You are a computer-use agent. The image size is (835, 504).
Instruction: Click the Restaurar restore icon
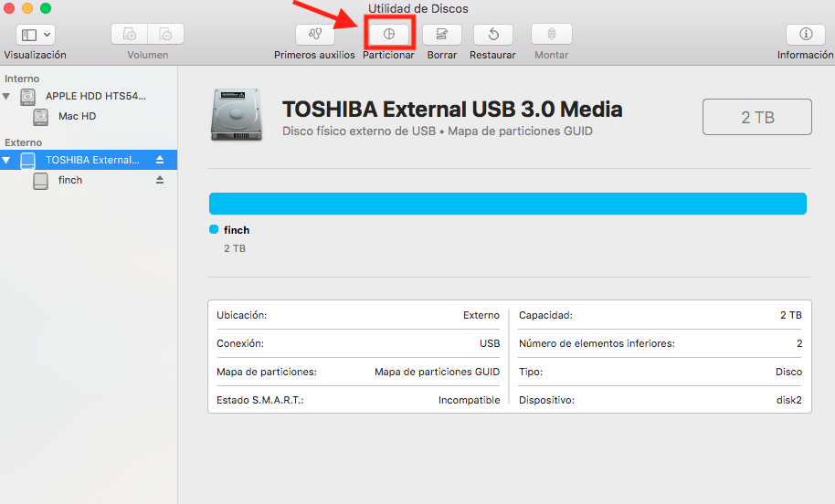pos(493,35)
